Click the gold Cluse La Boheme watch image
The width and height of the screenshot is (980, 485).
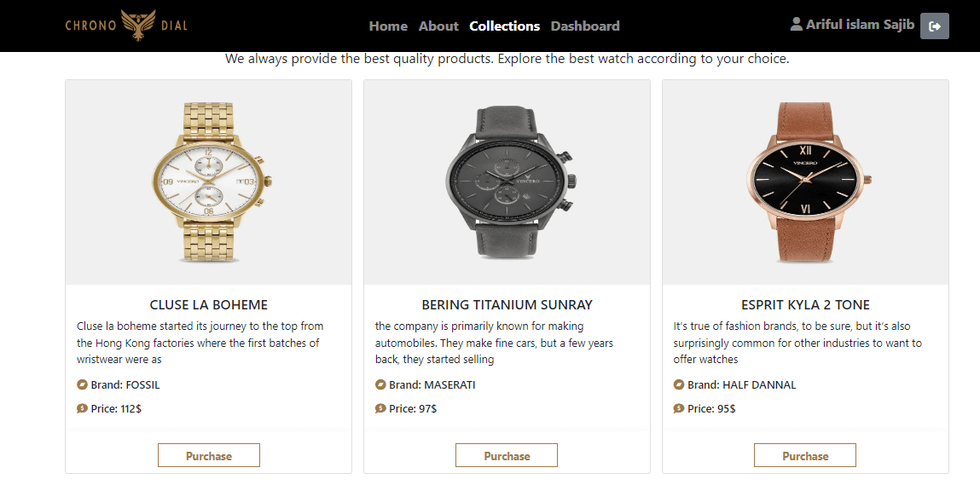coord(209,182)
